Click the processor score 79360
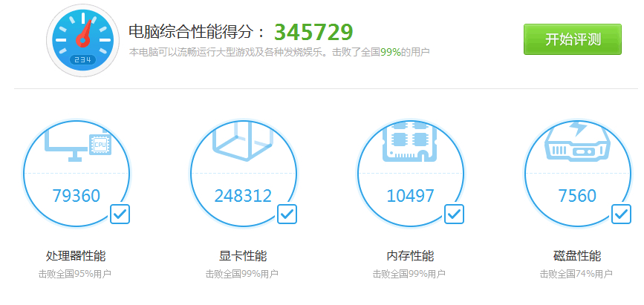 tap(76, 196)
